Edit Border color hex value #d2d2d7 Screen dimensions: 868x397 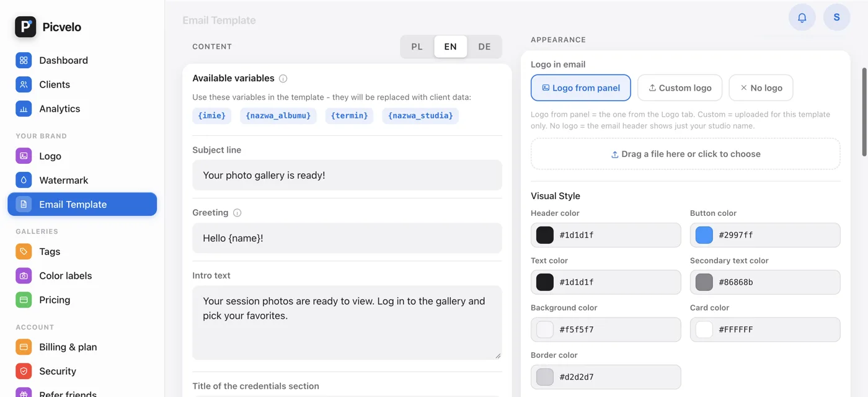577,377
